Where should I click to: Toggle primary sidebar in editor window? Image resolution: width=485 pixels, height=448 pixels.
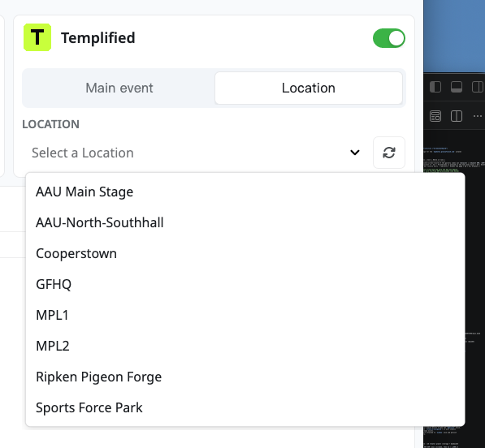point(435,87)
